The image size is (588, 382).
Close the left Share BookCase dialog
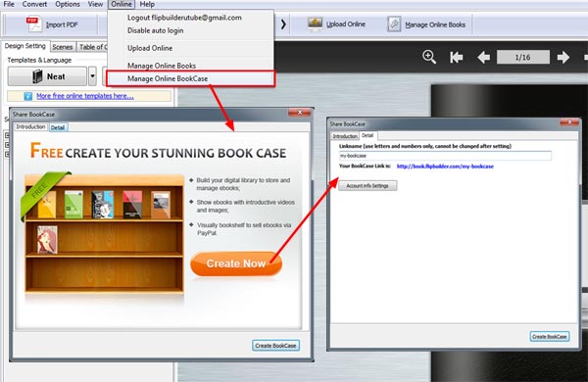(299, 113)
